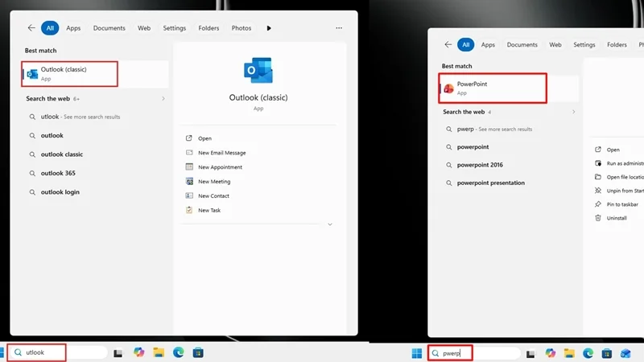This screenshot has height=362, width=644.
Task: Select the Documents tab in right search panel
Action: [x=522, y=44]
